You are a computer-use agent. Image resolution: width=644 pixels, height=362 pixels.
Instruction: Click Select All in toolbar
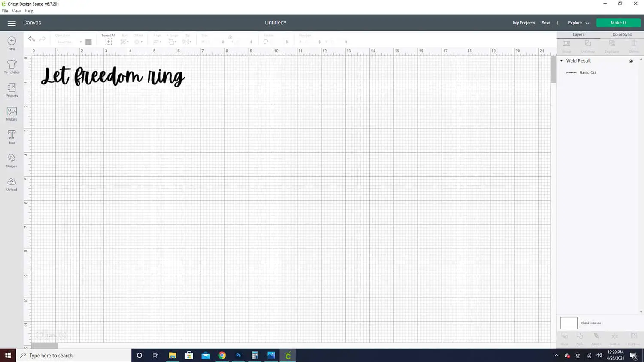(109, 39)
